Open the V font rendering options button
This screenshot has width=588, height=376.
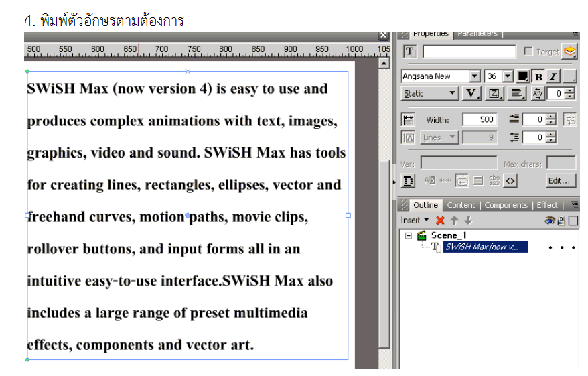471,93
